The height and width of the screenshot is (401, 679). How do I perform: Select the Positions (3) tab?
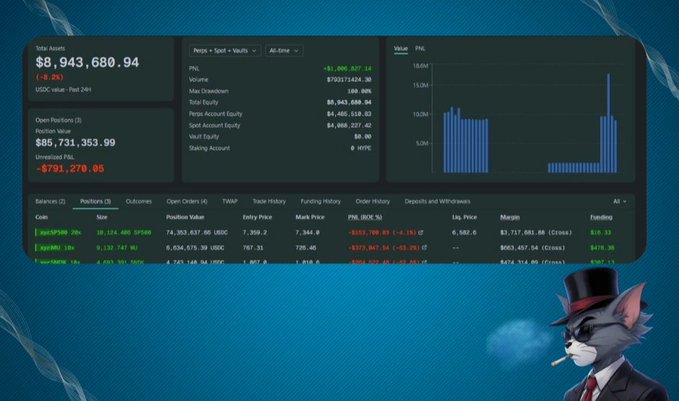95,201
